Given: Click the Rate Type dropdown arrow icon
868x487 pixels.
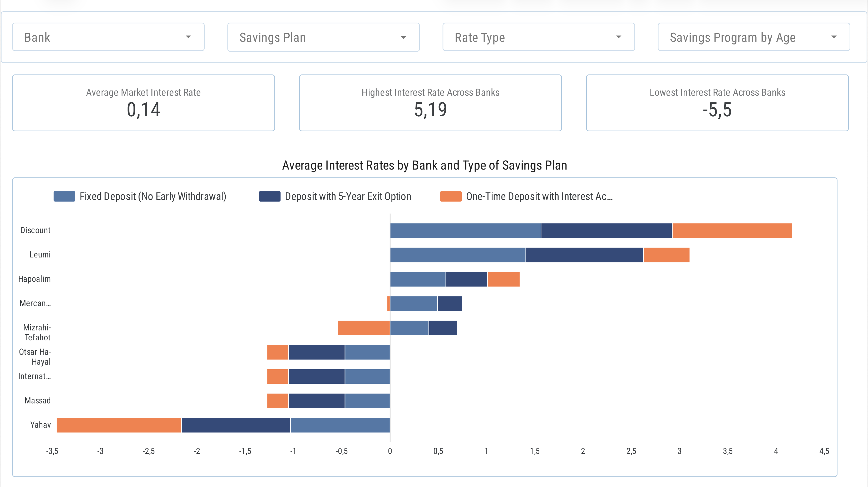Looking at the screenshot, I should (619, 37).
